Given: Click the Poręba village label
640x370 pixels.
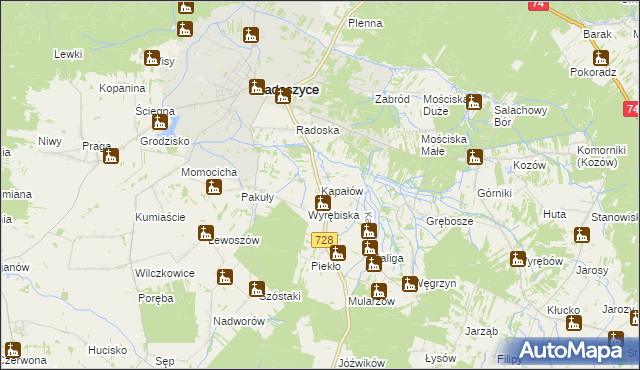Looking at the screenshot, I should (x=156, y=298).
